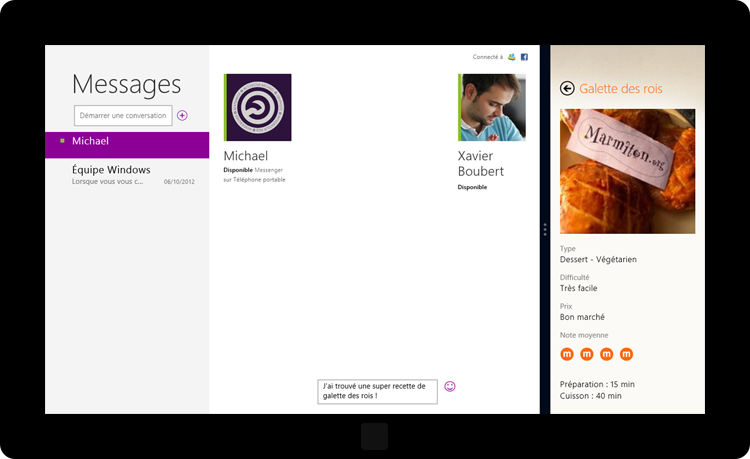Image resolution: width=750 pixels, height=459 pixels.
Task: Click the 06/10/2012 date on Équipe Windows
Action: pos(179,182)
